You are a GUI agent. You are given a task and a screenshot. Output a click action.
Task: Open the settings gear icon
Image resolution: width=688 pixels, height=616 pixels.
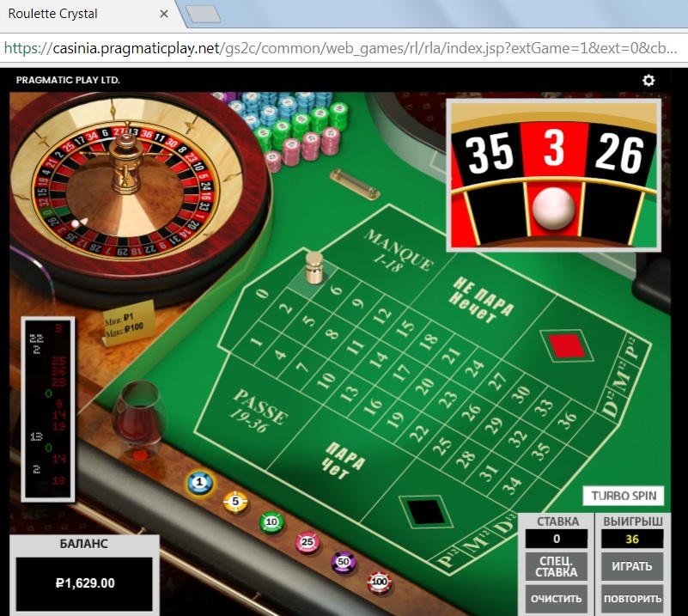pos(648,80)
